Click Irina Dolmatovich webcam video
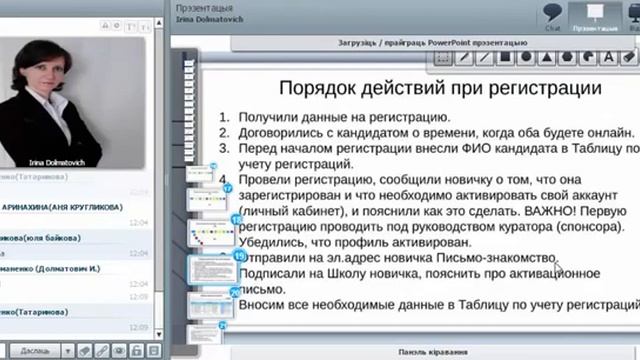 (x=71, y=102)
